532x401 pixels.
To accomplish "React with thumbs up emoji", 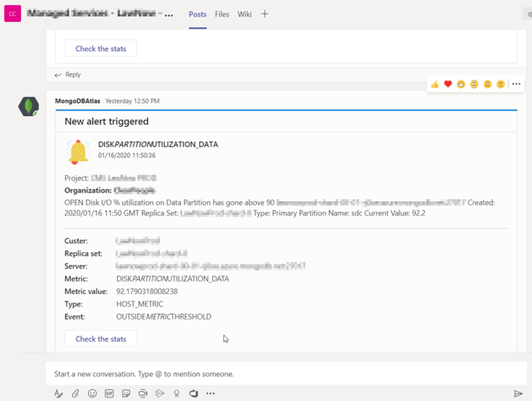I will click(x=435, y=84).
